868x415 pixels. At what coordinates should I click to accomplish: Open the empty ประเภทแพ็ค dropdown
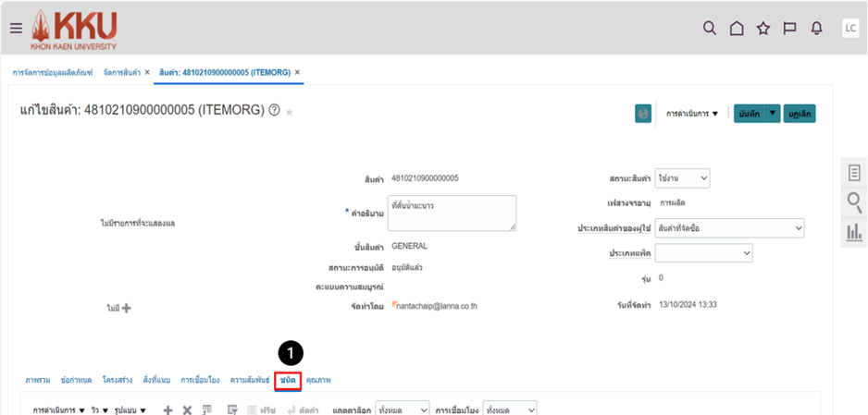(703, 252)
